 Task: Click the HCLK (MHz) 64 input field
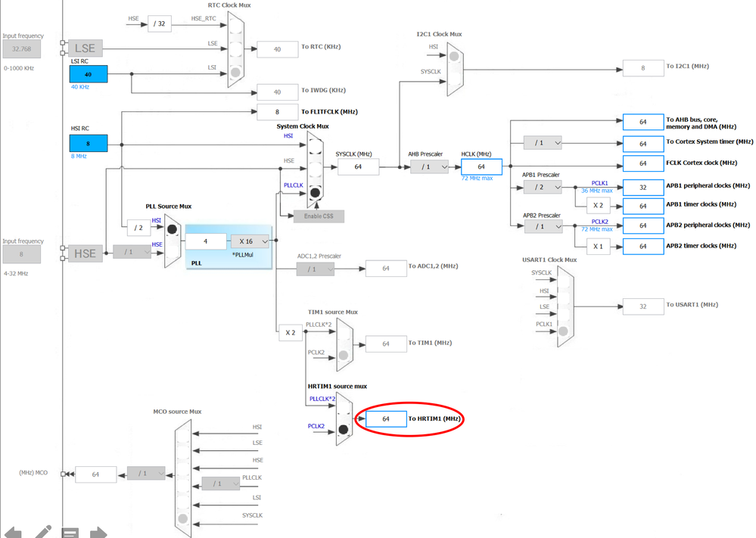tap(481, 166)
